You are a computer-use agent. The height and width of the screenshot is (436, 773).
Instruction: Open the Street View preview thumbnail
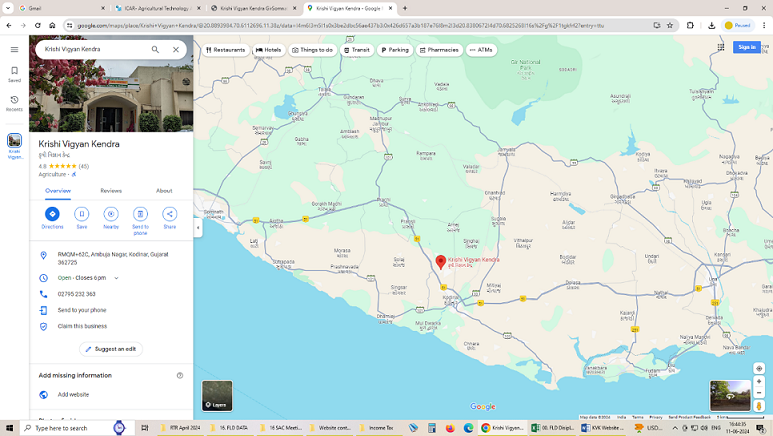730,396
